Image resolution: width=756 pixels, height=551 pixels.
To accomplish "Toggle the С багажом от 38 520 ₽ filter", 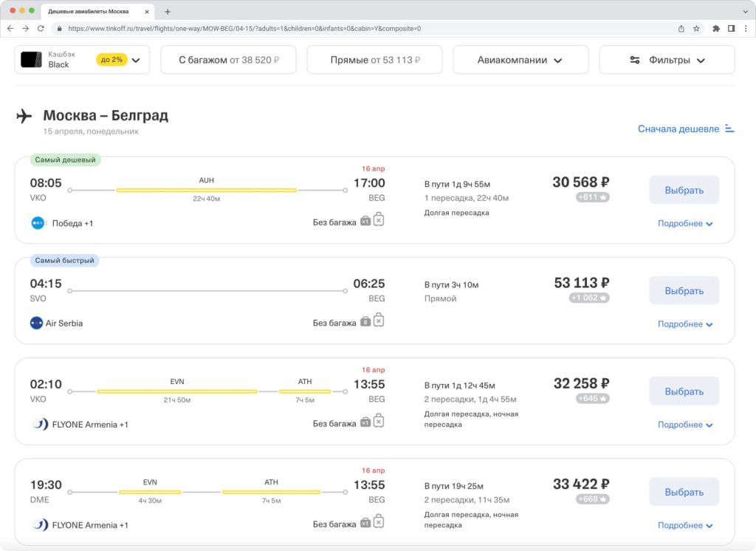I will coord(229,60).
